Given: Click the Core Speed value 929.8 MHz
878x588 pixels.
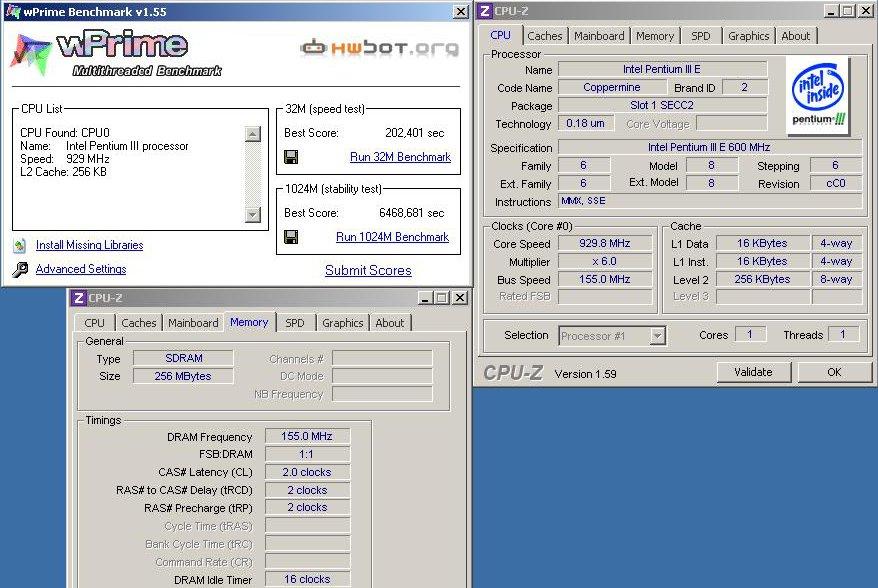Looking at the screenshot, I should (605, 244).
